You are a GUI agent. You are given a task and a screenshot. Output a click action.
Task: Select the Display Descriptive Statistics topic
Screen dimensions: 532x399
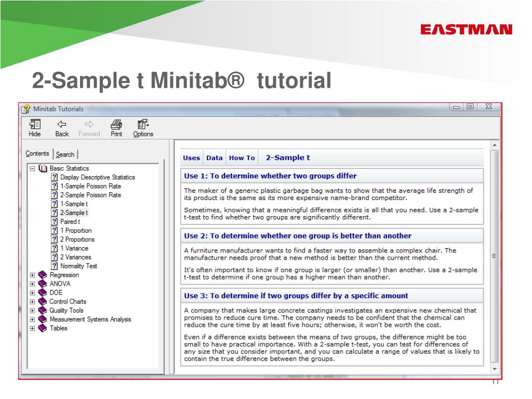point(97,177)
